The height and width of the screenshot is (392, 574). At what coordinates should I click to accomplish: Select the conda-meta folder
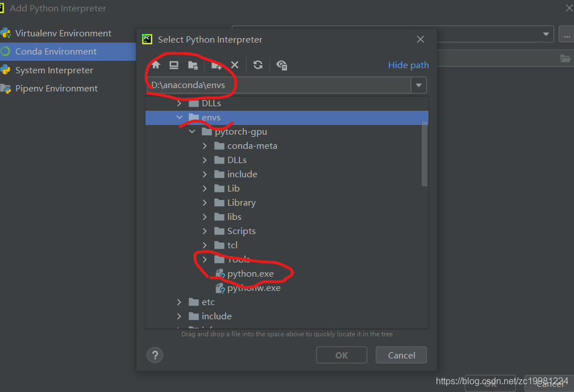252,145
